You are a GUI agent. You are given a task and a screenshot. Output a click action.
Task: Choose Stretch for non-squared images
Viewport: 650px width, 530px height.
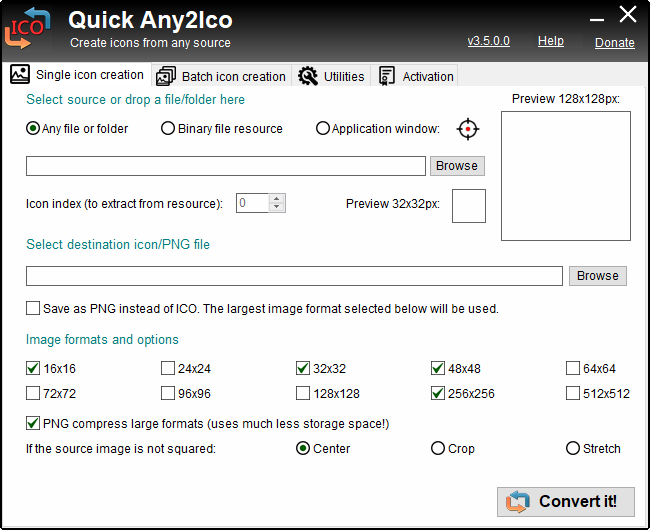pos(593,449)
